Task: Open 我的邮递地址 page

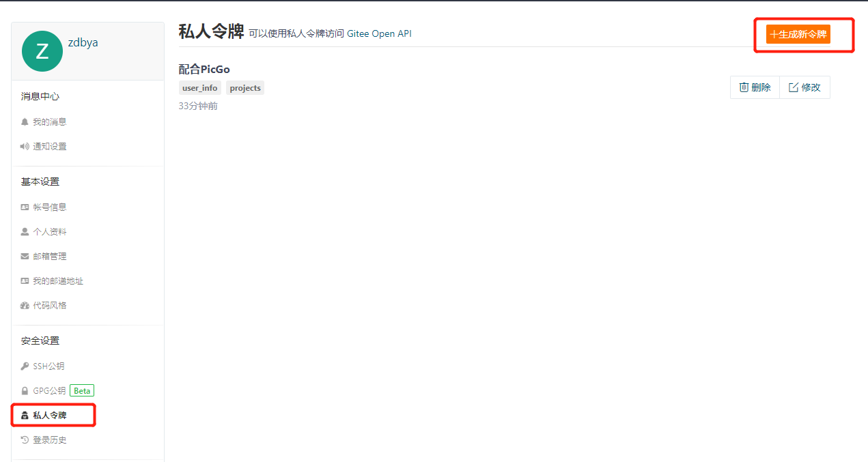Action: pyautogui.click(x=58, y=280)
